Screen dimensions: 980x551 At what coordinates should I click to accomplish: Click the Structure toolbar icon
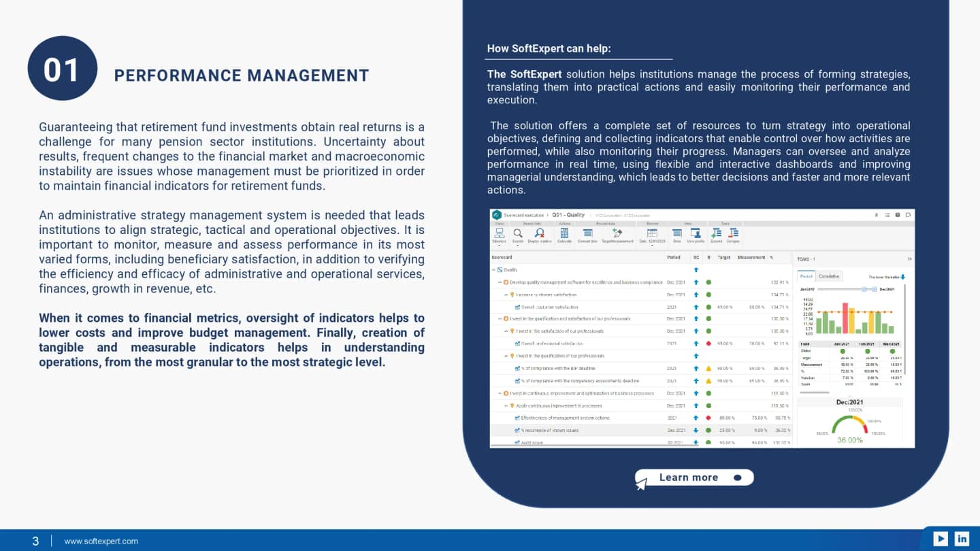499,233
